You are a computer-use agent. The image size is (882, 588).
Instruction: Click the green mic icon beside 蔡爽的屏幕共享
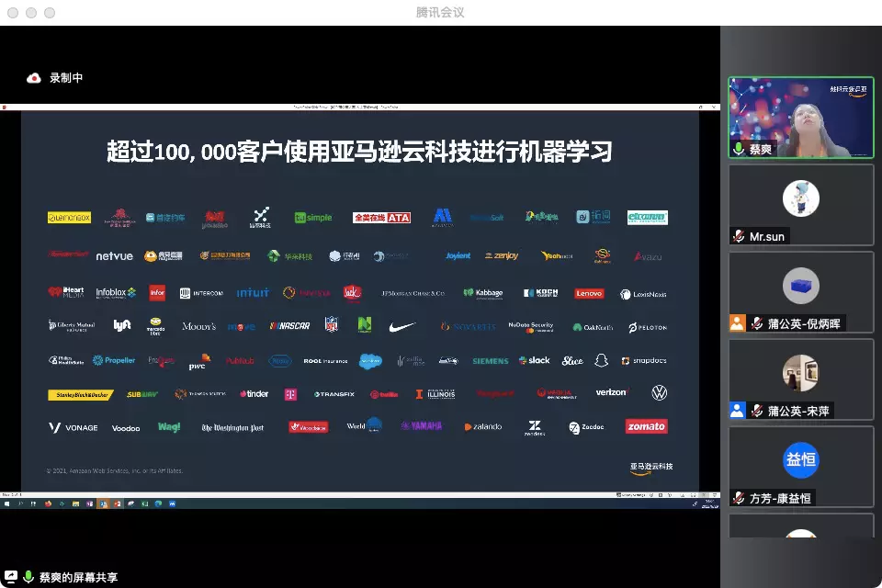(28, 577)
